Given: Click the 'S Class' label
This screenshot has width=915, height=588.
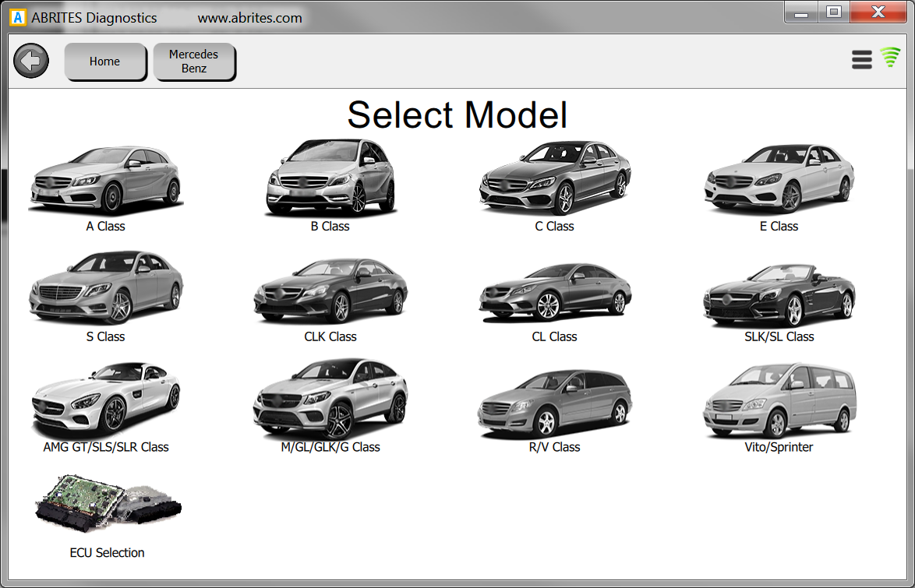Looking at the screenshot, I should [106, 336].
